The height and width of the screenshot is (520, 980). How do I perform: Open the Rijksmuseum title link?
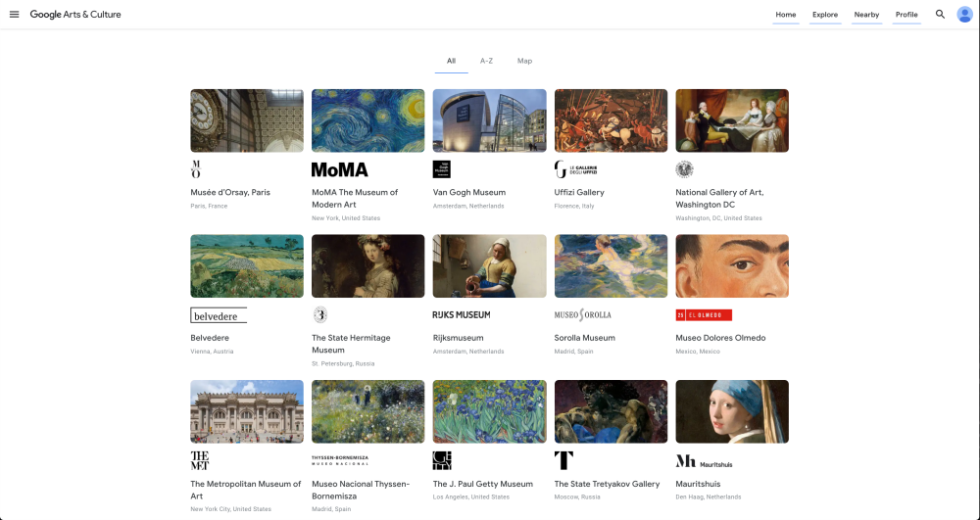click(x=458, y=338)
